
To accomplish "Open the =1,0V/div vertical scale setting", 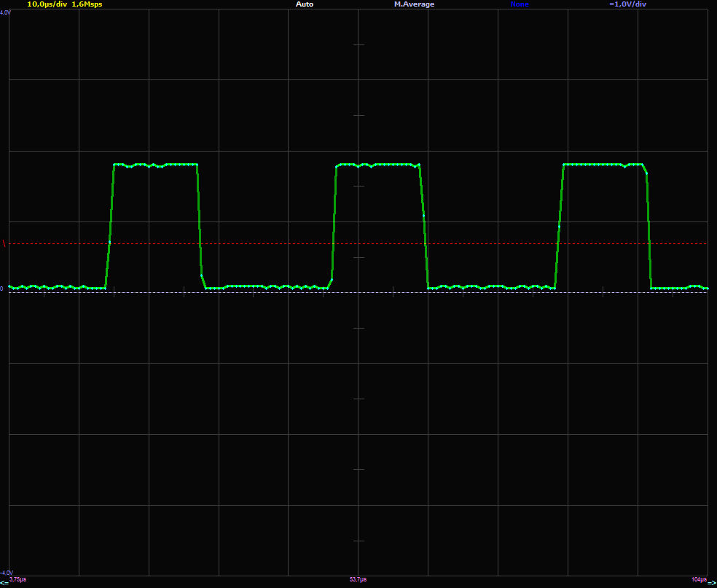I will point(627,4).
